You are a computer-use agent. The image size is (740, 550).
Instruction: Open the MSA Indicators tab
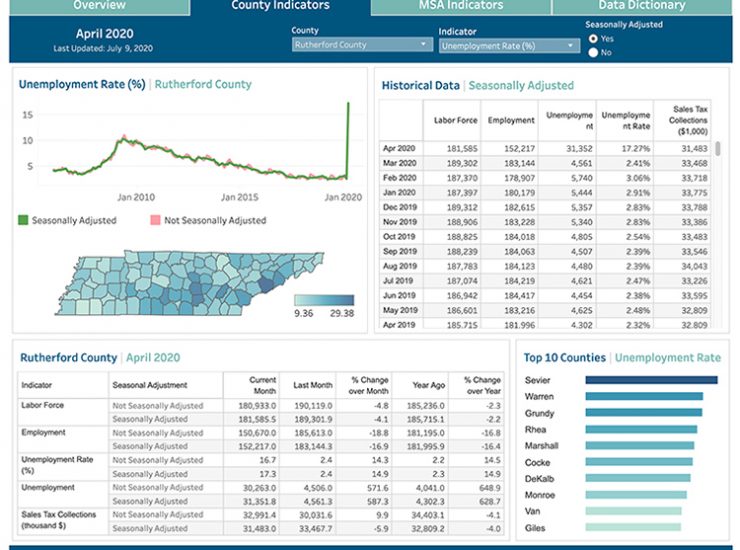click(460, 6)
